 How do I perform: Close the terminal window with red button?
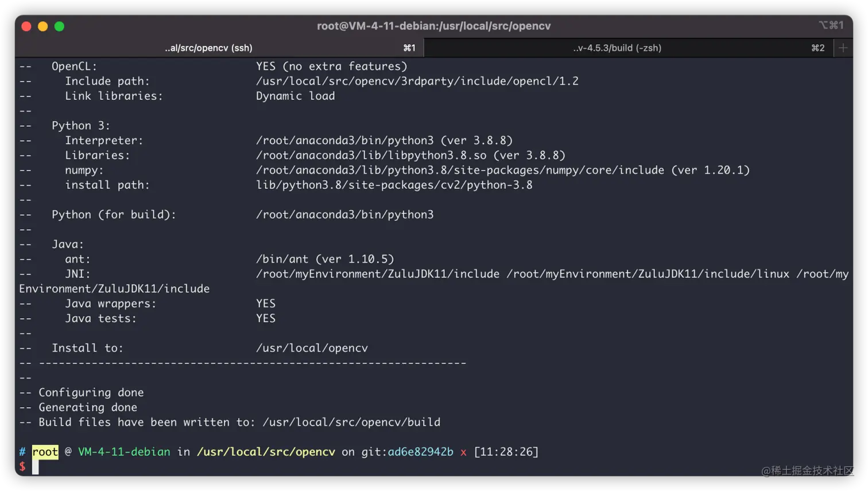26,26
